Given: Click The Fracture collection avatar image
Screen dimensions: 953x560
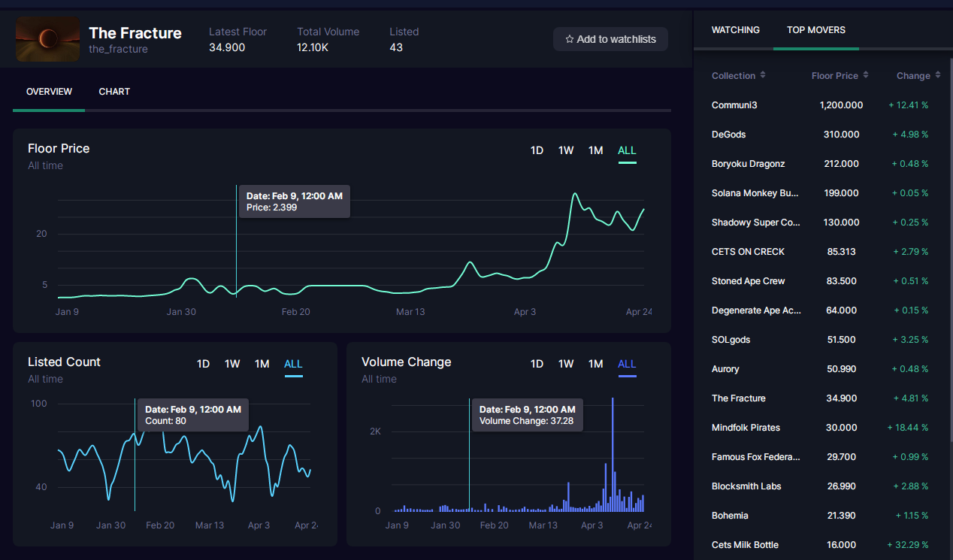Looking at the screenshot, I should (47, 39).
